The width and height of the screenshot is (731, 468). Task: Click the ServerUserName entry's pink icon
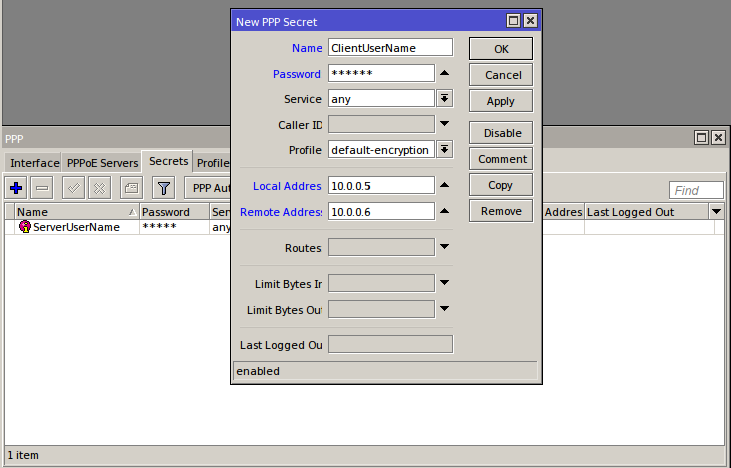coord(25,227)
